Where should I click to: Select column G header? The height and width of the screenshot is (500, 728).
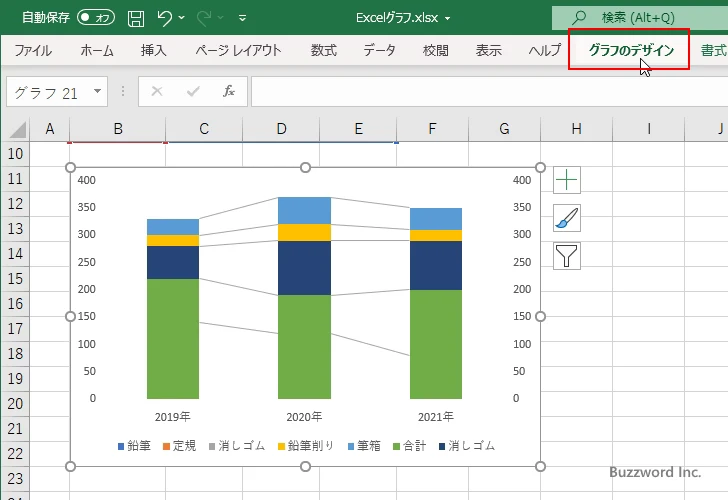tap(505, 129)
